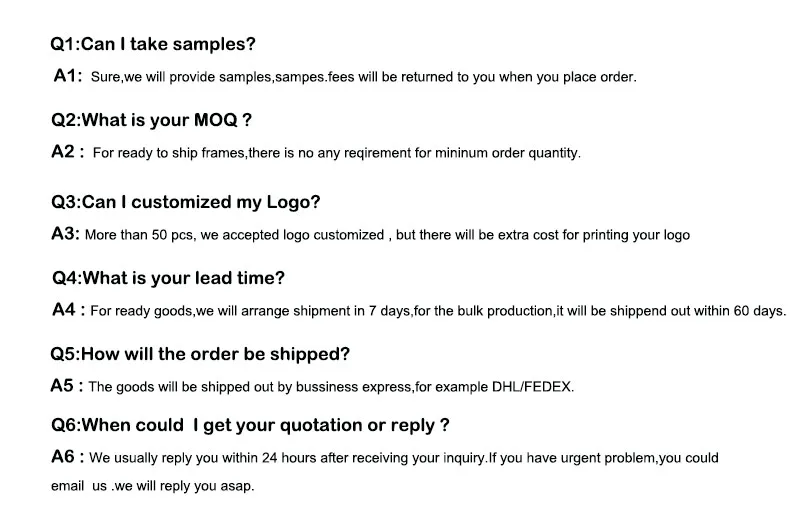Image resolution: width=790 pixels, height=521 pixels.
Task: Click the 'A3:' answer label
Action: coord(65,234)
